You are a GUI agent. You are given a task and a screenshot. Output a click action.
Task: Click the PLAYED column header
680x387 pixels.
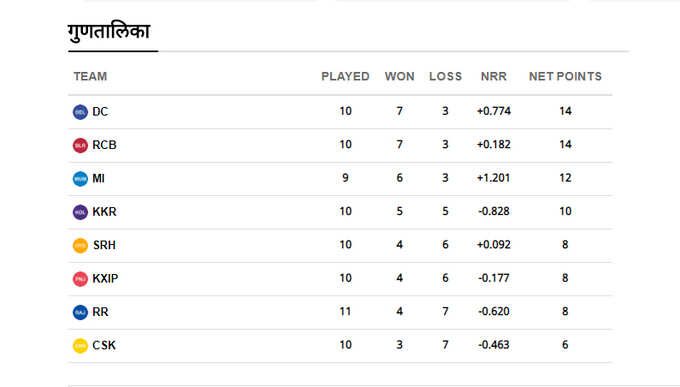(x=345, y=76)
